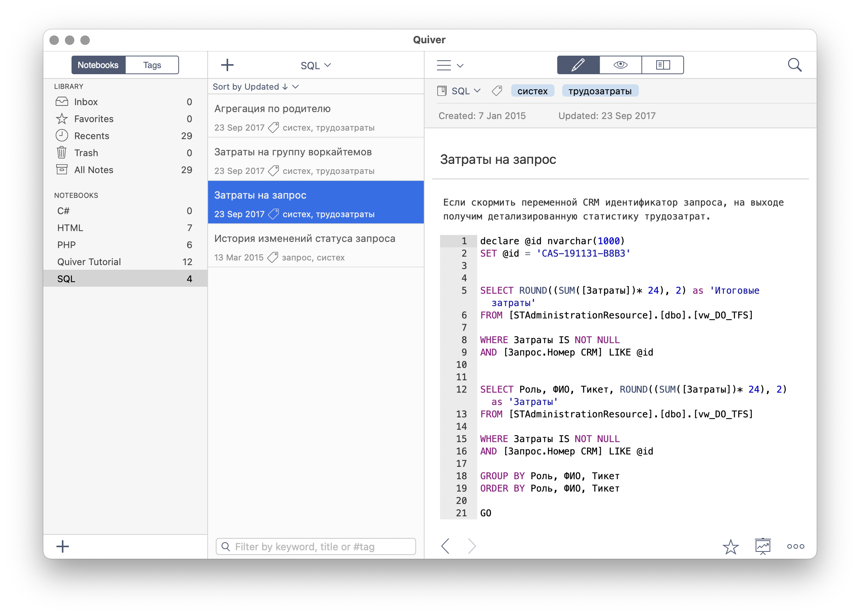860x616 pixels.
Task: Click the notebook icon beside SQL in the header
Action: click(x=442, y=91)
